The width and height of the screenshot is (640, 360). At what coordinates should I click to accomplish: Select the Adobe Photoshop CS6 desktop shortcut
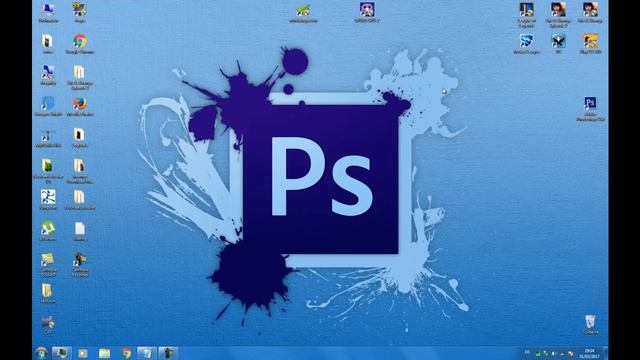point(590,109)
